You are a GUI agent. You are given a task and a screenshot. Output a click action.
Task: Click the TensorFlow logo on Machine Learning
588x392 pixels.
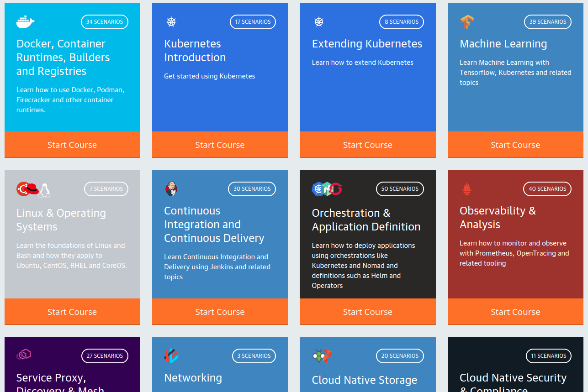[x=467, y=21]
